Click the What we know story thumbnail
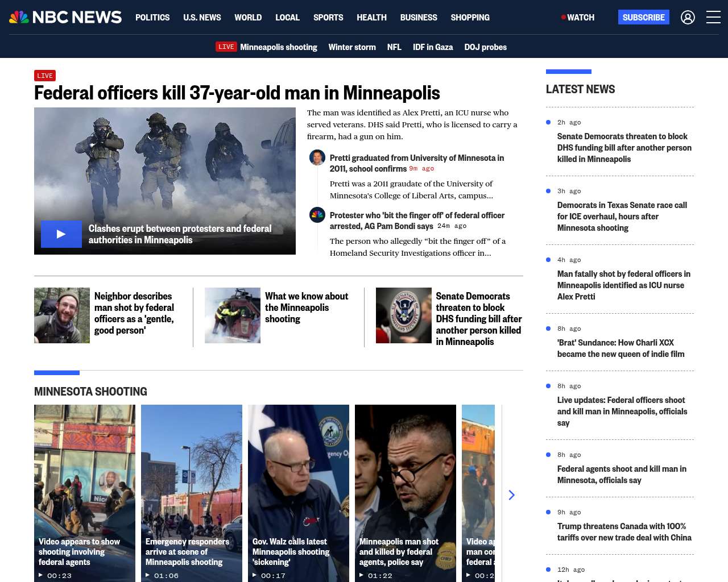Screen dimensions: 728x582 233,315
